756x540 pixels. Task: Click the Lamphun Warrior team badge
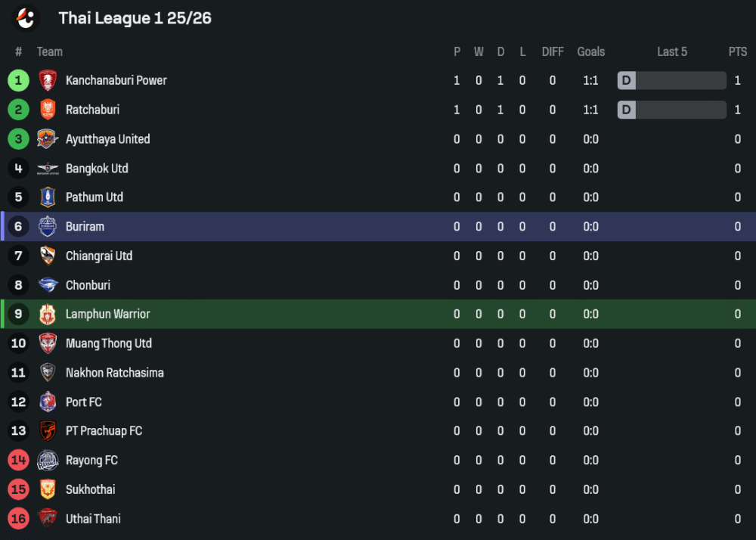(48, 314)
